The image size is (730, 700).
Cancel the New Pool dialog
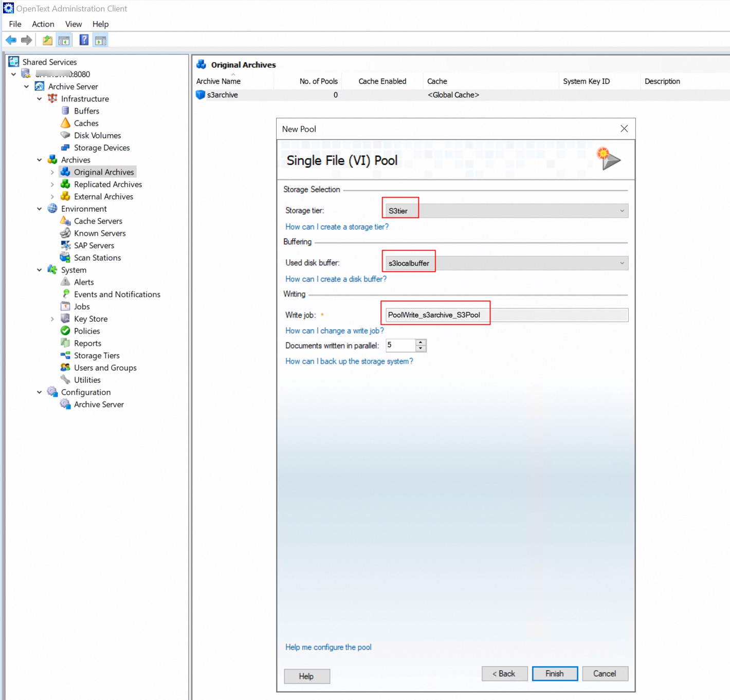(x=605, y=673)
